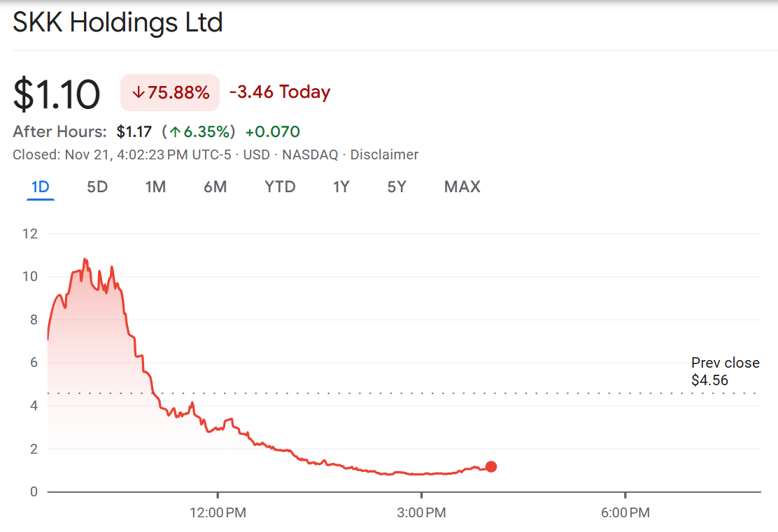
Task: View the 5Y chart range
Action: point(397,187)
